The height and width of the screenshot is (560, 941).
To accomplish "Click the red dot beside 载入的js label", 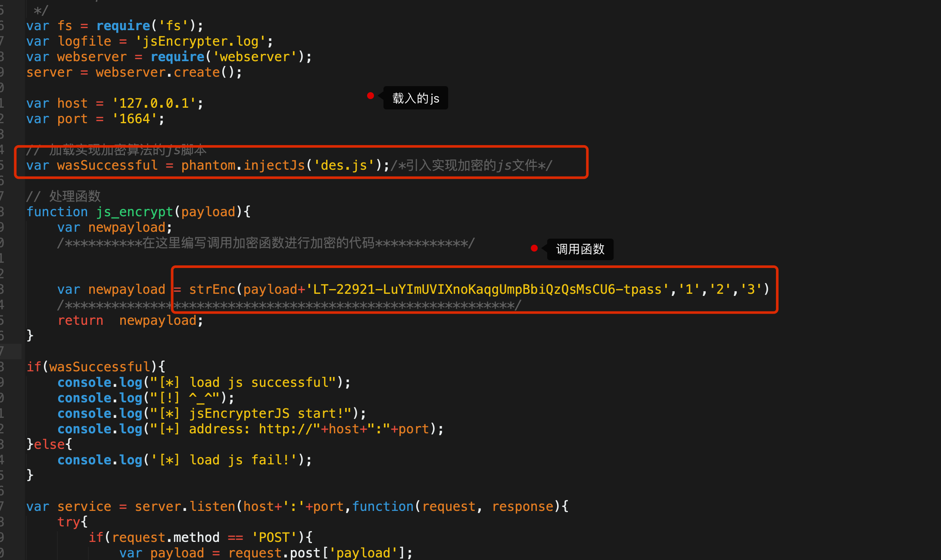I will click(x=371, y=96).
